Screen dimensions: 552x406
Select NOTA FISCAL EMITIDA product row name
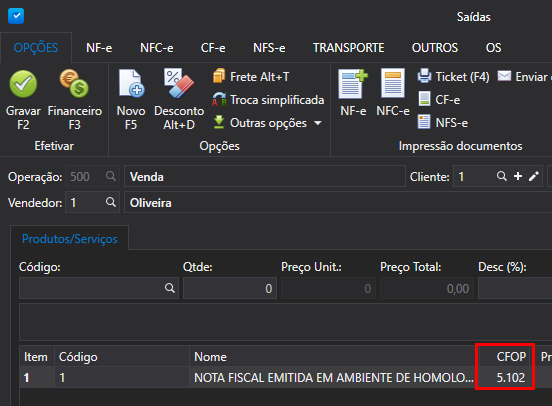pyautogui.click(x=334, y=377)
